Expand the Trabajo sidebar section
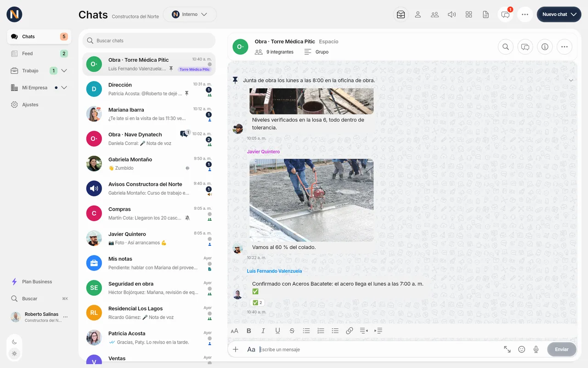 (64, 71)
